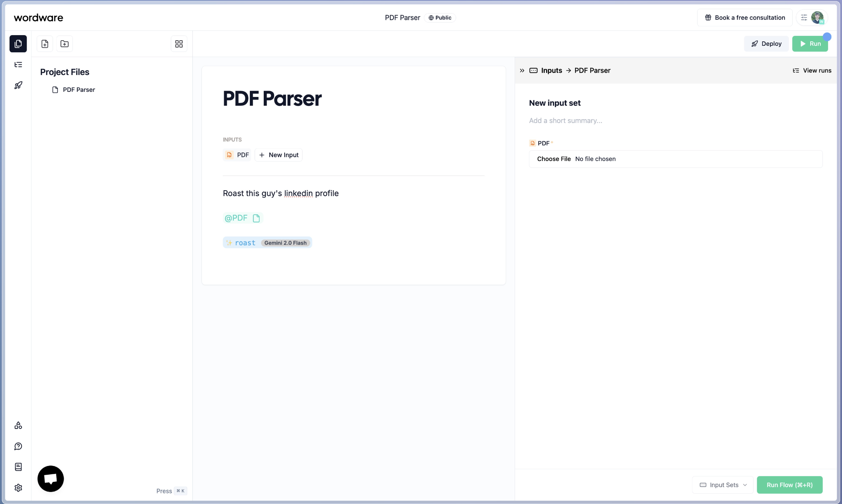The width and height of the screenshot is (842, 504).
Task: Open the help chat bubble icon in sidebar
Action: coord(18,446)
